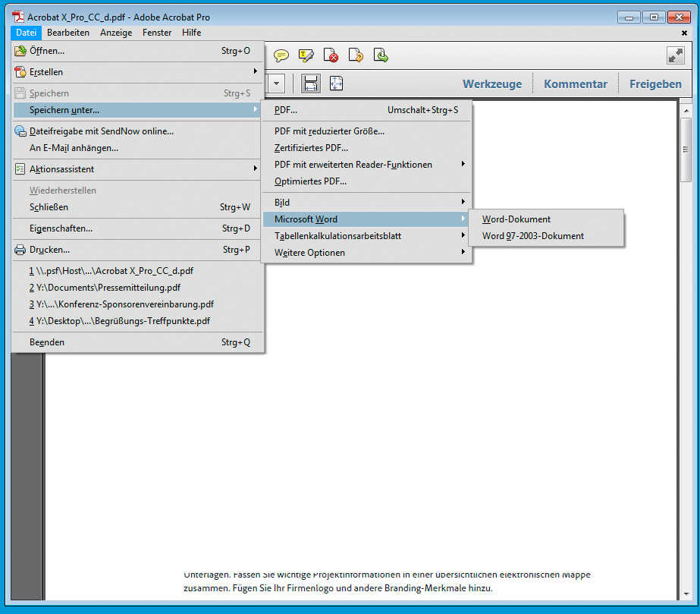This screenshot has width=700, height=614.
Task: Click the scrollbar up arrow
Action: coord(686,110)
